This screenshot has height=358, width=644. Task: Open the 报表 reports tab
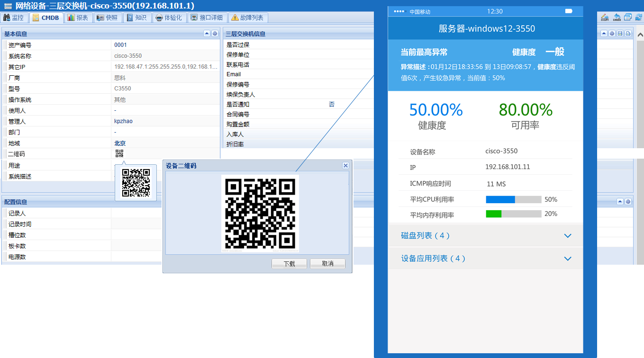tap(78, 18)
